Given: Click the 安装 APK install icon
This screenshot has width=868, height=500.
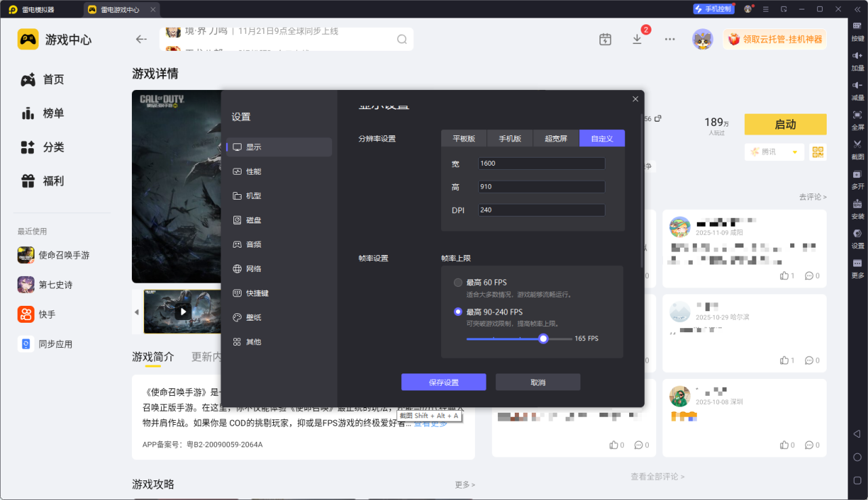Looking at the screenshot, I should pyautogui.click(x=857, y=208).
